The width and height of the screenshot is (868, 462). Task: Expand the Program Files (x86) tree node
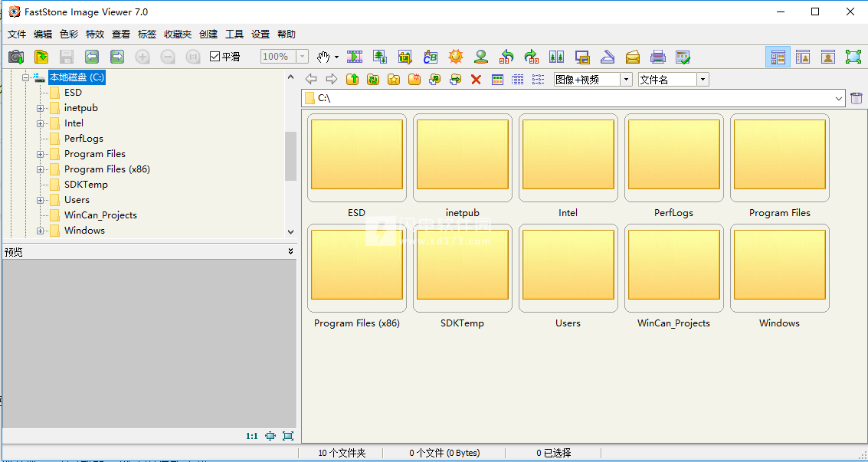(x=41, y=170)
